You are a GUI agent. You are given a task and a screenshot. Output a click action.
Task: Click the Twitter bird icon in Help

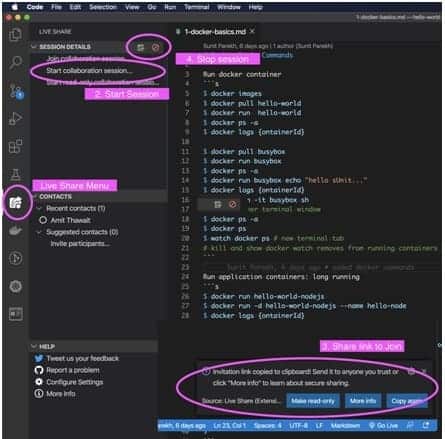click(x=39, y=358)
